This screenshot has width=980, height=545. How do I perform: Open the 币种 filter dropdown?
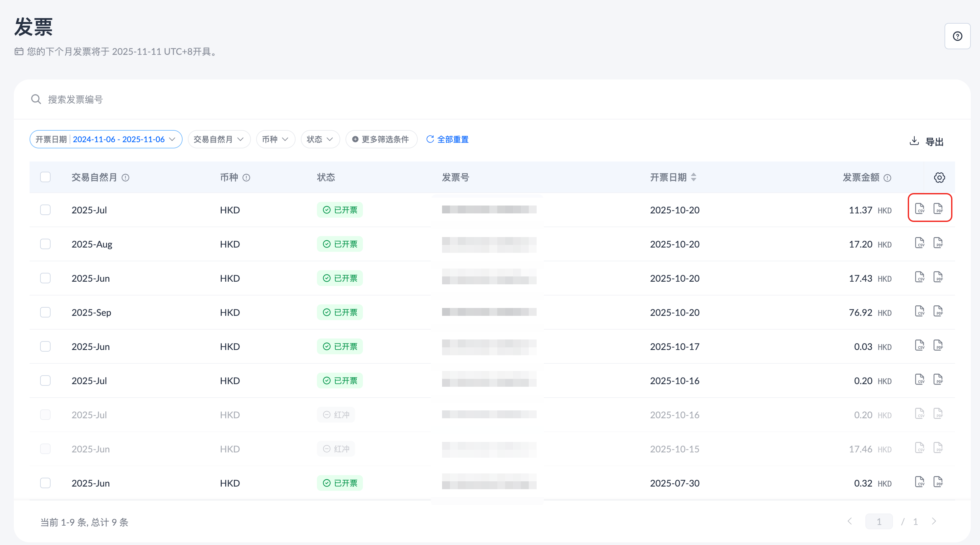275,139
